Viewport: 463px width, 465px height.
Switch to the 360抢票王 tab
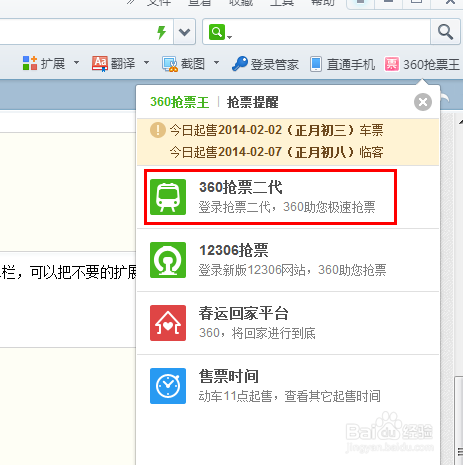pyautogui.click(x=179, y=102)
